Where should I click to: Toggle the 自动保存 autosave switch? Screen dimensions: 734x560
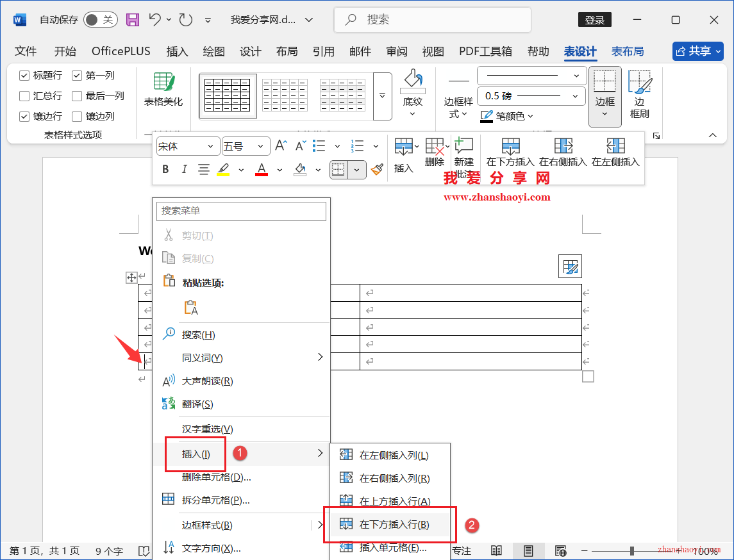100,20
